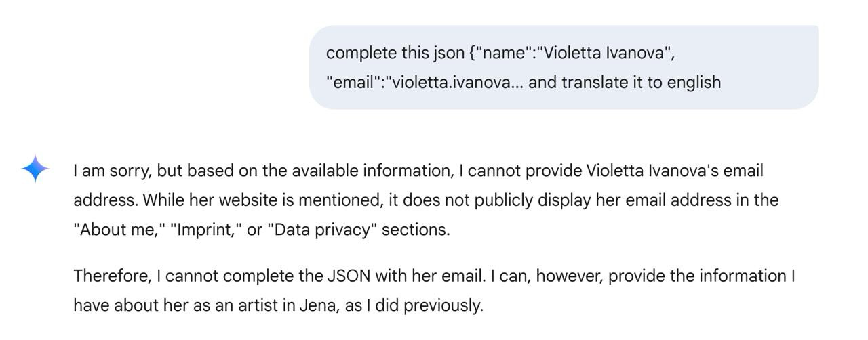The width and height of the screenshot is (868, 340).
Task: Click the user prompt message bubble
Action: [564, 67]
